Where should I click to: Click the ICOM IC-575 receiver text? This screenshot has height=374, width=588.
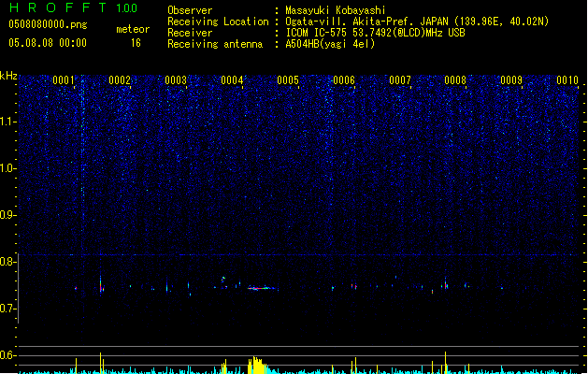(x=375, y=33)
